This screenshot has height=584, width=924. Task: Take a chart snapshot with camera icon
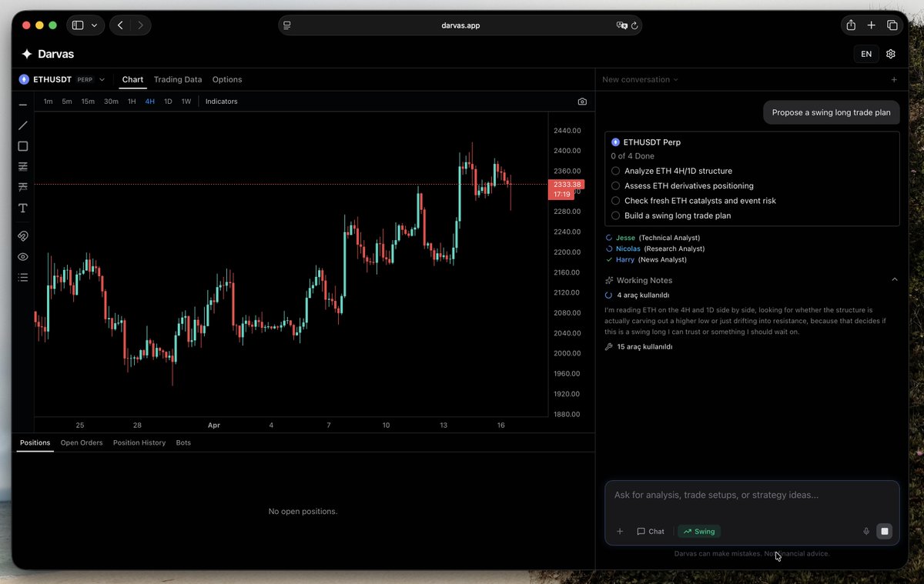pyautogui.click(x=582, y=102)
